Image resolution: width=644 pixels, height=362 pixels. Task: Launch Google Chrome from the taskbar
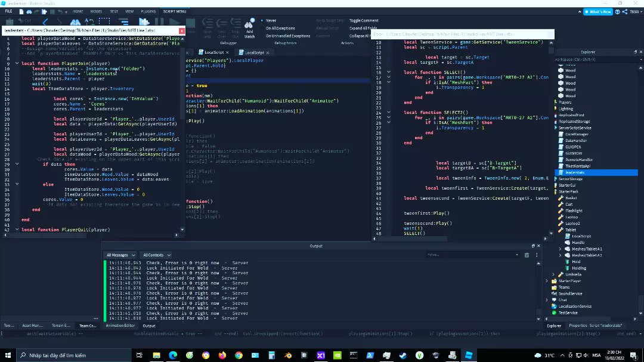(x=239, y=355)
